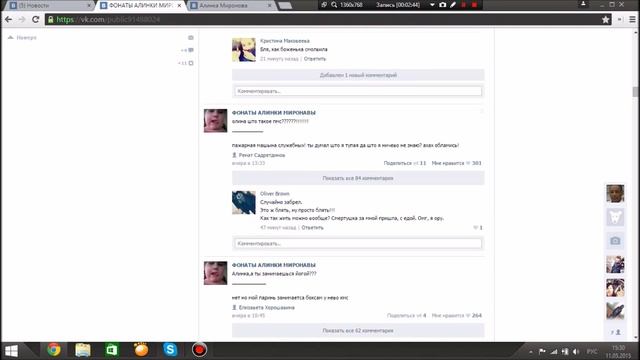
Task: Close the Алинка Миронова tab
Action: pos(269,5)
